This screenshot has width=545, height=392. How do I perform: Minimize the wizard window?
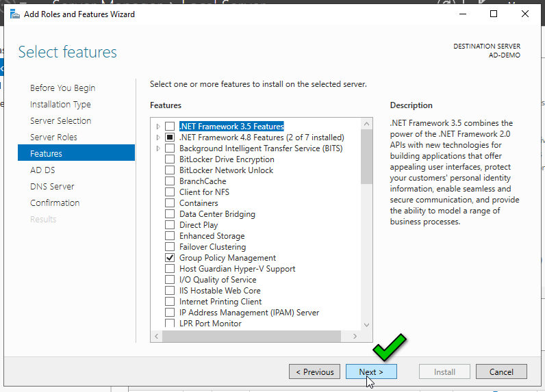pyautogui.click(x=462, y=14)
